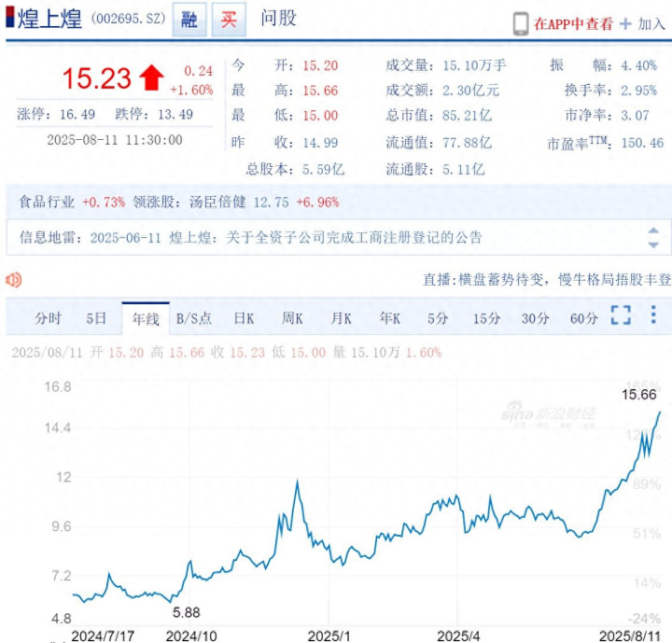
Task: Select the 年线 chart tab
Action: (146, 319)
